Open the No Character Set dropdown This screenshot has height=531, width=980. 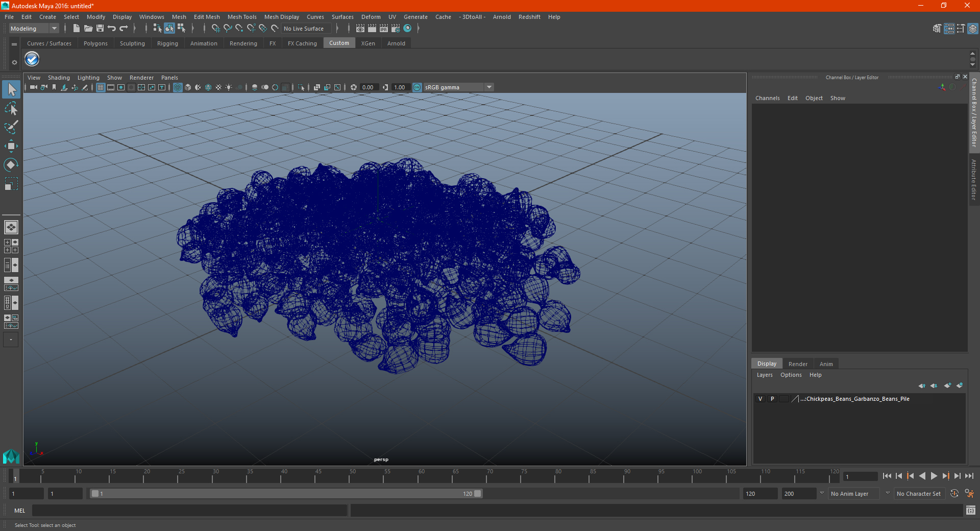919,494
